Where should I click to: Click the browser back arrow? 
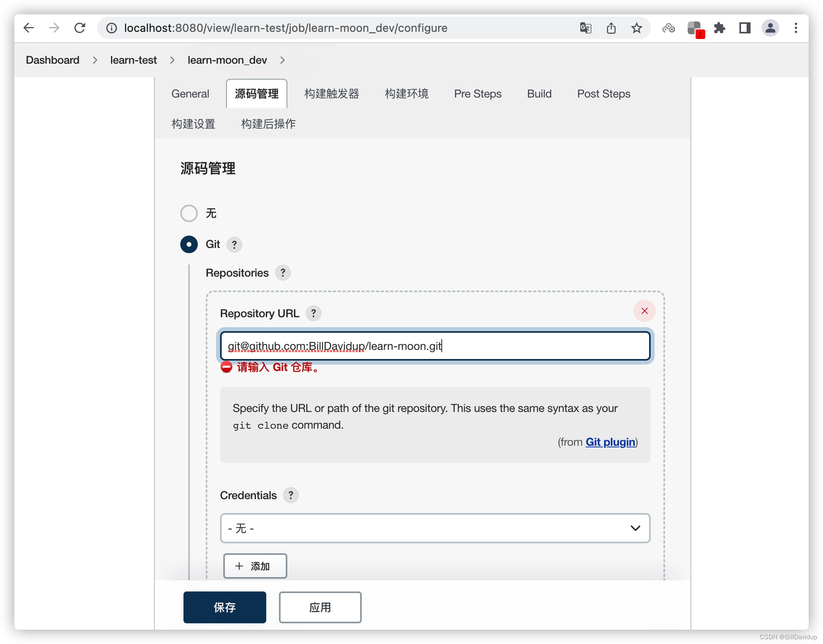click(x=29, y=28)
